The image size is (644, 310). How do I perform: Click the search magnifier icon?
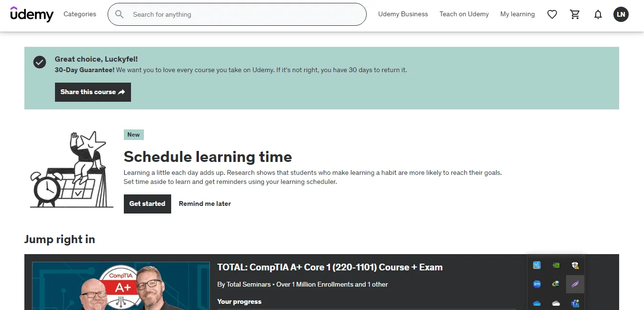click(120, 14)
